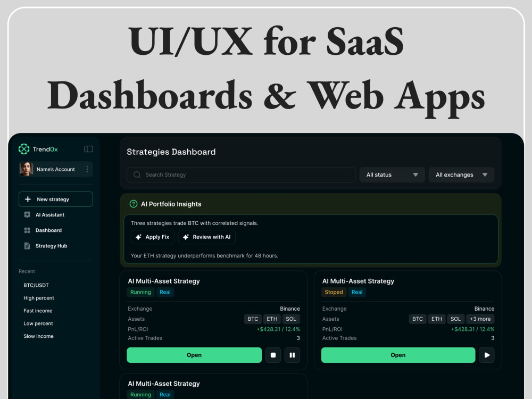This screenshot has width=532, height=399.
Task: Click the AI Assistant sparkle icon
Action: (27, 215)
